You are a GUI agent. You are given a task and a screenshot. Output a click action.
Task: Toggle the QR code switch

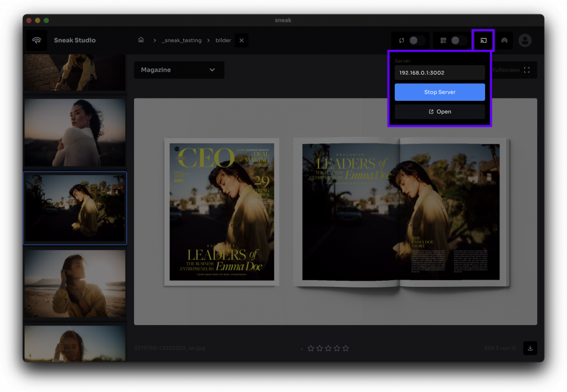coord(458,40)
